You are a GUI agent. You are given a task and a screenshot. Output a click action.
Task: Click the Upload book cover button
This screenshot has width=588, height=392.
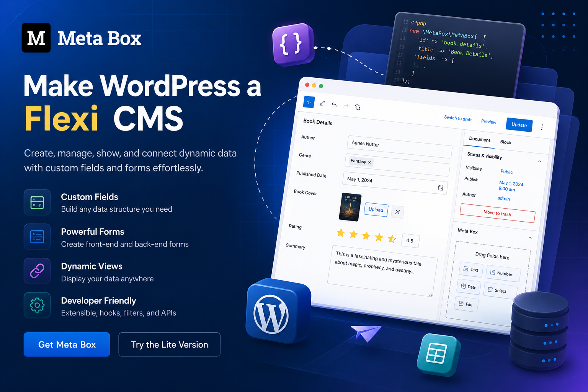click(376, 210)
